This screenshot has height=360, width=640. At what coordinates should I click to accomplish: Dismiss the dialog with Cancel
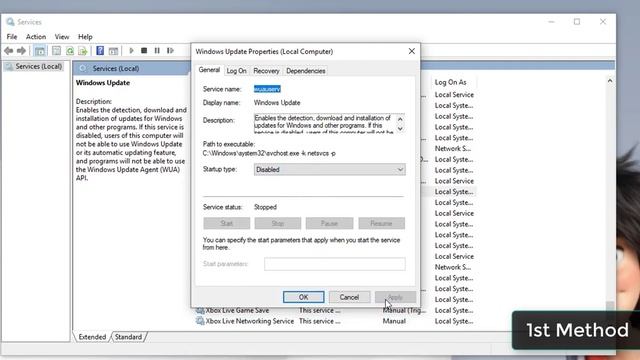click(x=349, y=297)
